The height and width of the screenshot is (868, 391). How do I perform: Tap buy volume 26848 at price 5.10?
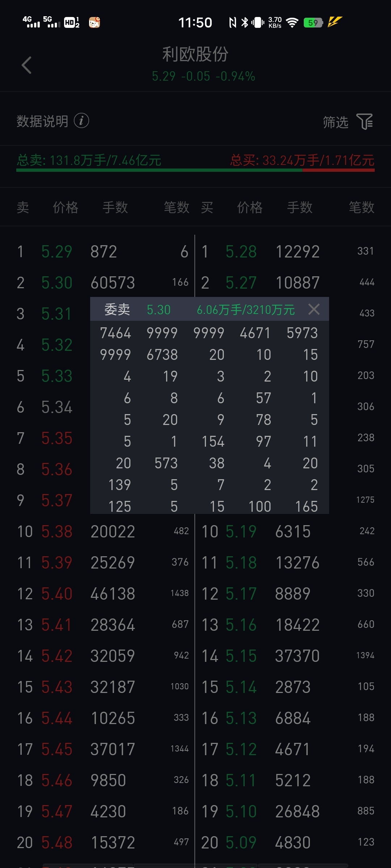(x=298, y=812)
